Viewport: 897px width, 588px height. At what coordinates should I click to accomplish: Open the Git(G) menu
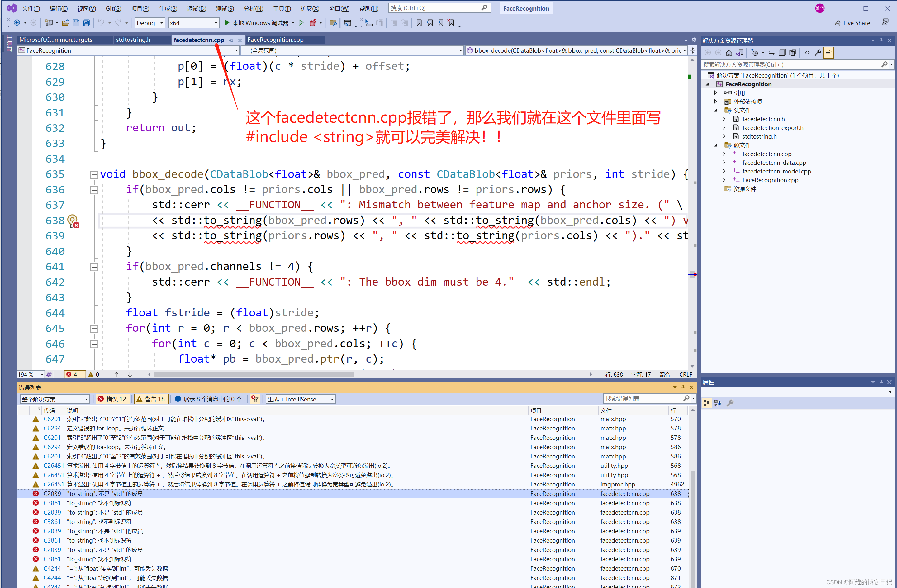(x=113, y=8)
